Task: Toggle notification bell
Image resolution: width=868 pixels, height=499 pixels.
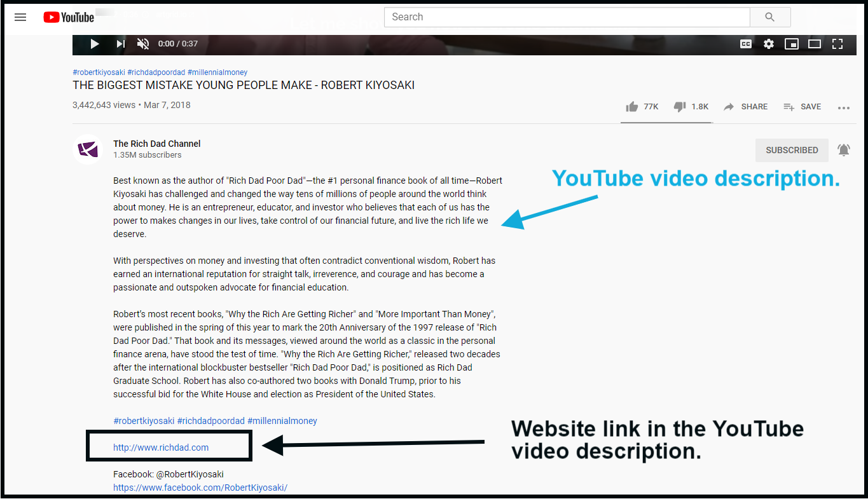Action: [844, 150]
